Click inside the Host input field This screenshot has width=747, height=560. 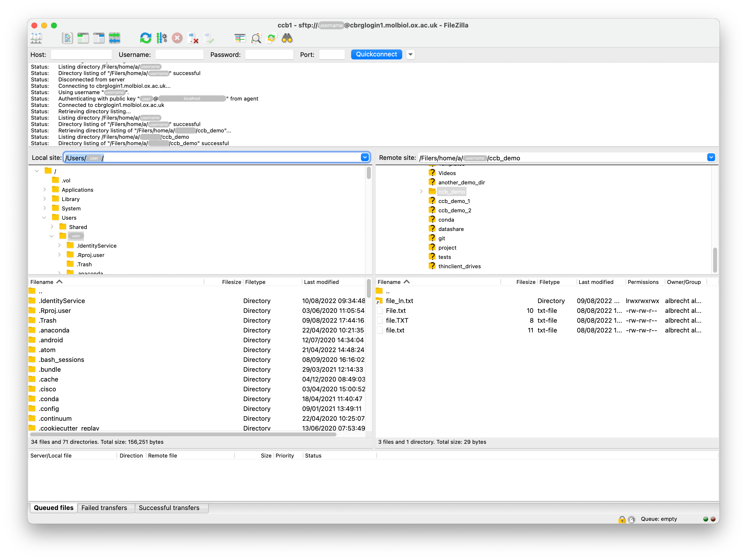click(81, 54)
